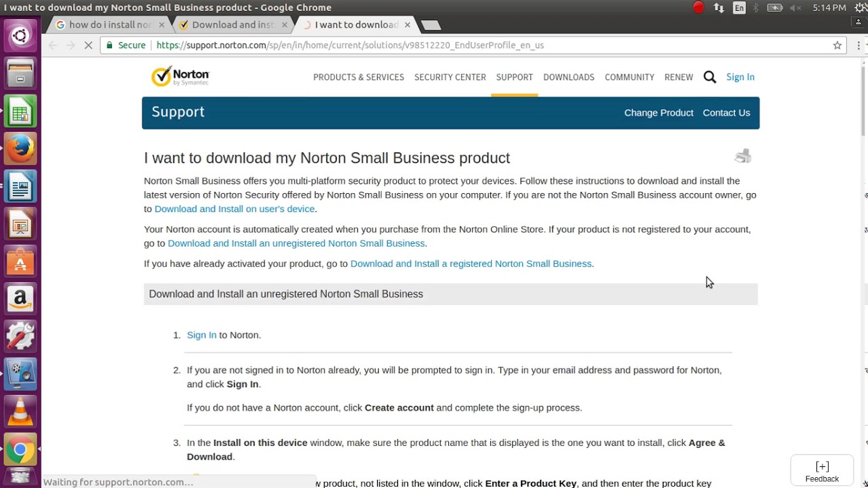Screen dimensions: 868x488
Task: Close the active Norton Small Business tab
Action: (x=407, y=24)
